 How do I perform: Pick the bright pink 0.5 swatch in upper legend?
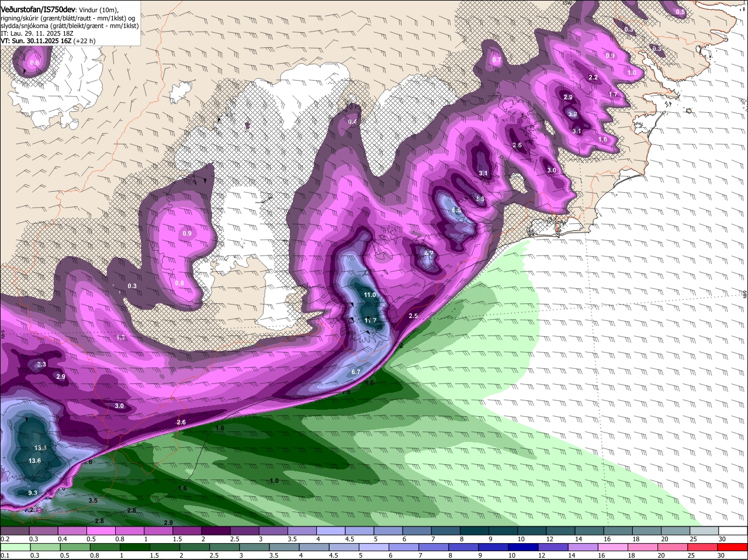pyautogui.click(x=101, y=531)
